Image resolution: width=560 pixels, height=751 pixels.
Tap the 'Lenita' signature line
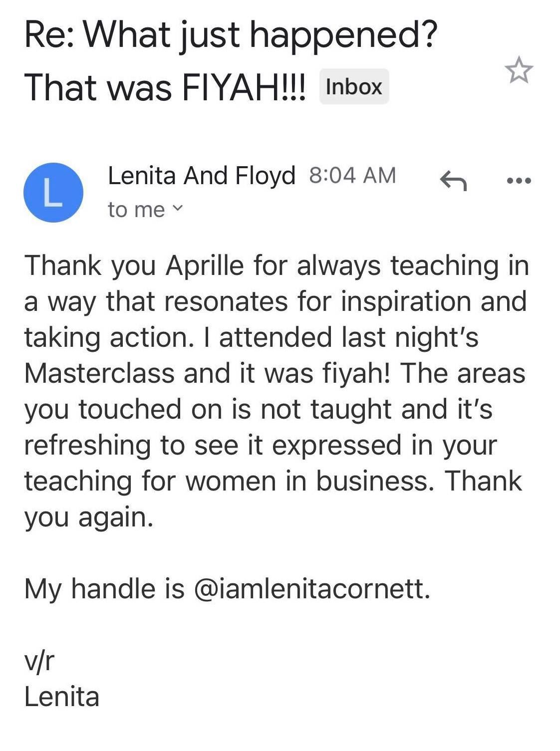tap(62, 697)
